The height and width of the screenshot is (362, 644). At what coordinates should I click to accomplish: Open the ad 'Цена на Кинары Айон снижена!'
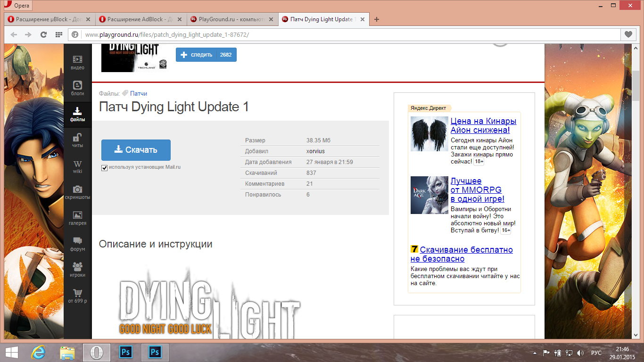point(483,126)
